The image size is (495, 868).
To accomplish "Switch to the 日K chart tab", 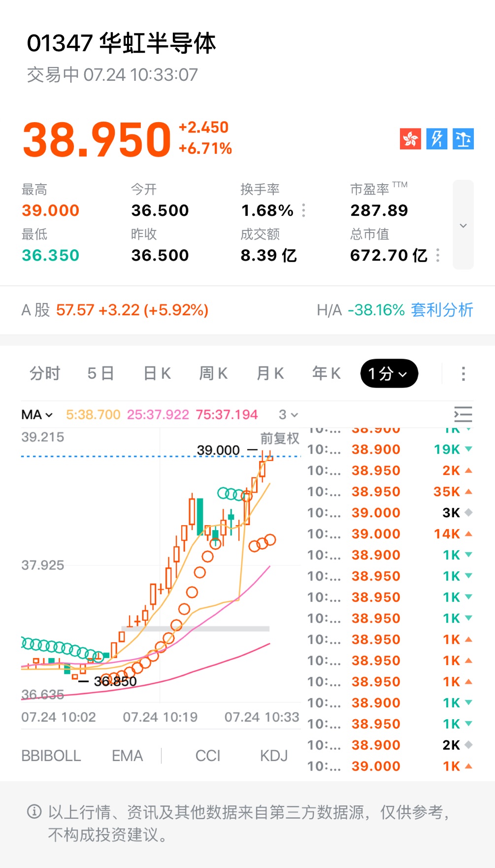I will click(x=157, y=374).
